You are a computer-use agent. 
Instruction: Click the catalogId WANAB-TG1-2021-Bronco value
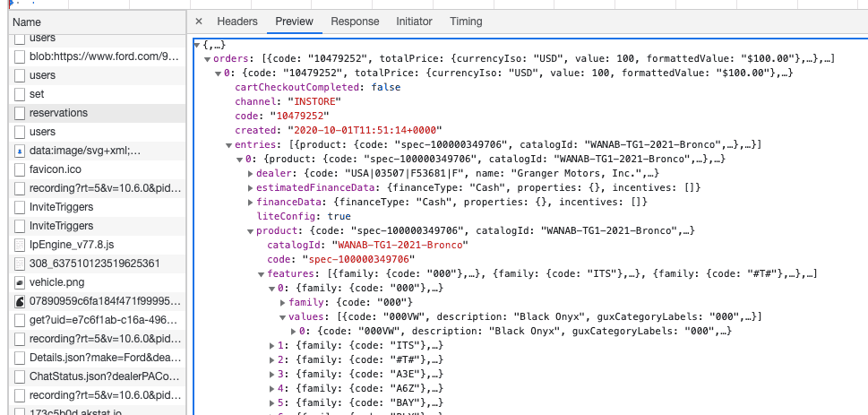tap(400, 245)
